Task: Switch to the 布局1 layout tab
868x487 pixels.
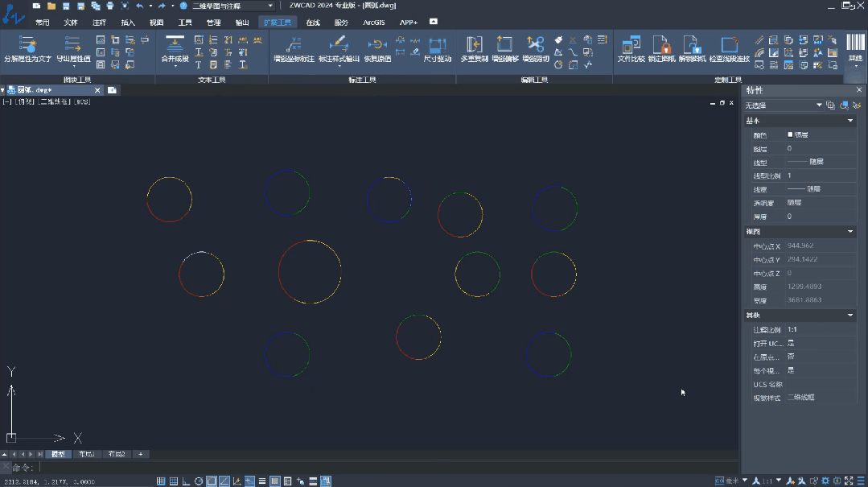Action: pyautogui.click(x=86, y=454)
